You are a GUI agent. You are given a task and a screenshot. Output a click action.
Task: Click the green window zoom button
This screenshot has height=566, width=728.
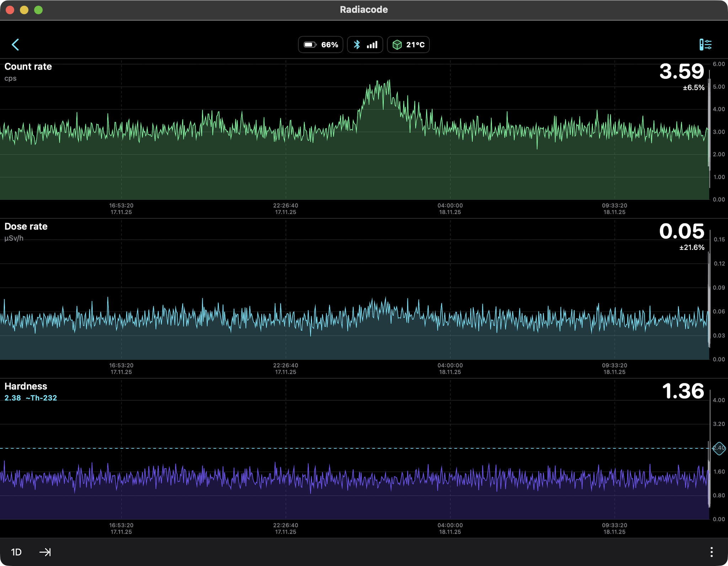[x=38, y=10]
